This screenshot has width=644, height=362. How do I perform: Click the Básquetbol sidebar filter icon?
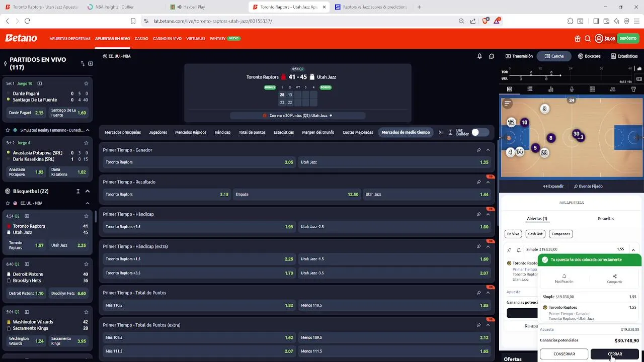tap(78, 191)
